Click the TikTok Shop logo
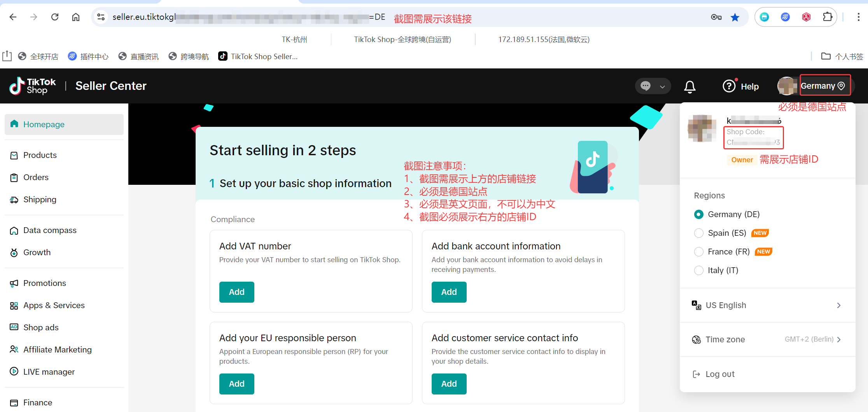868x412 pixels. point(33,86)
